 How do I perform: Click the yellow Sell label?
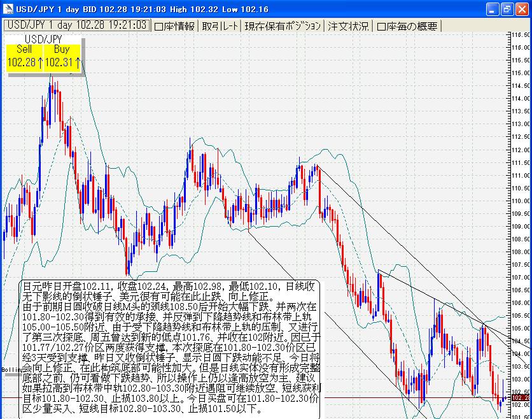pyautogui.click(x=24, y=49)
